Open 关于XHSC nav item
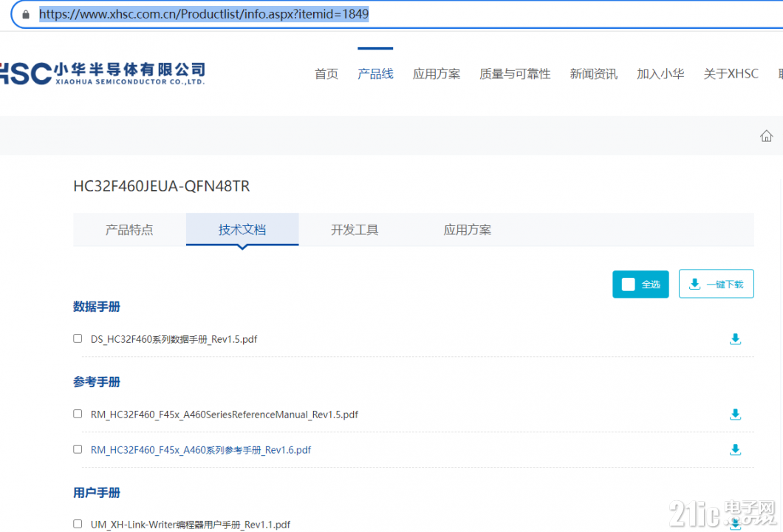This screenshot has width=783, height=532. coord(731,74)
